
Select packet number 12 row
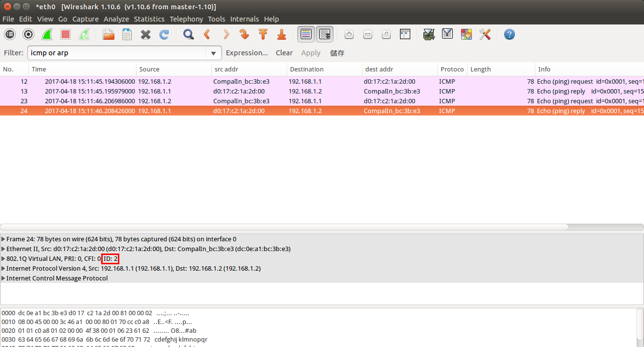pyautogui.click(x=322, y=81)
